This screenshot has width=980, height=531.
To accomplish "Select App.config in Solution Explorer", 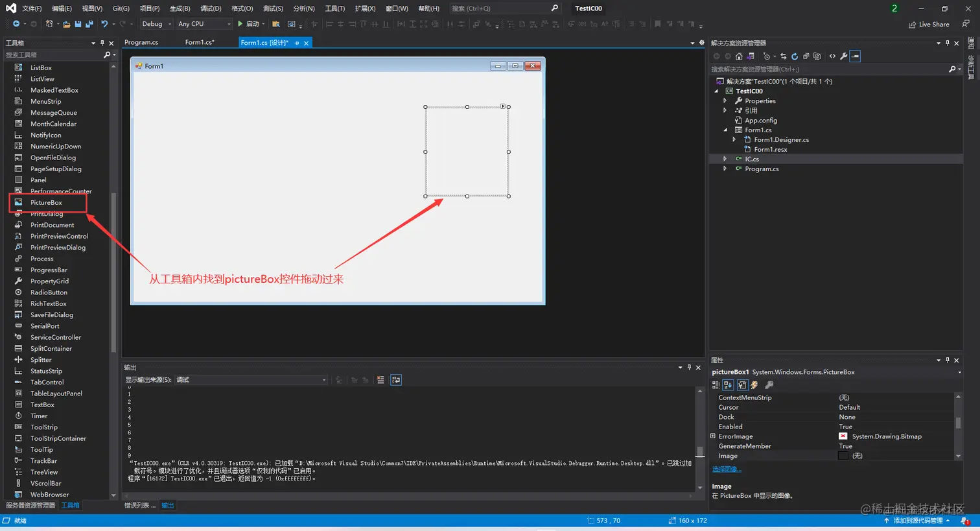I will point(760,121).
